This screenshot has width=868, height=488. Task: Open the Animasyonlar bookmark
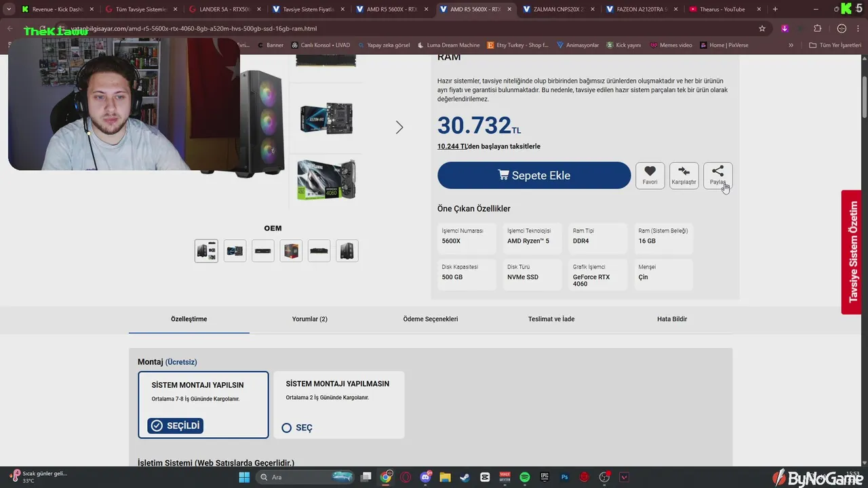pos(578,45)
